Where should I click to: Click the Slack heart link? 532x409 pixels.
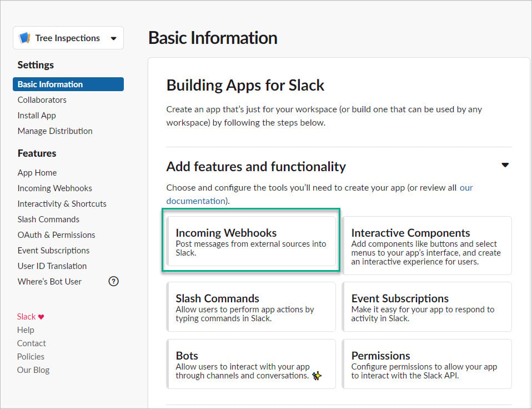(x=31, y=317)
